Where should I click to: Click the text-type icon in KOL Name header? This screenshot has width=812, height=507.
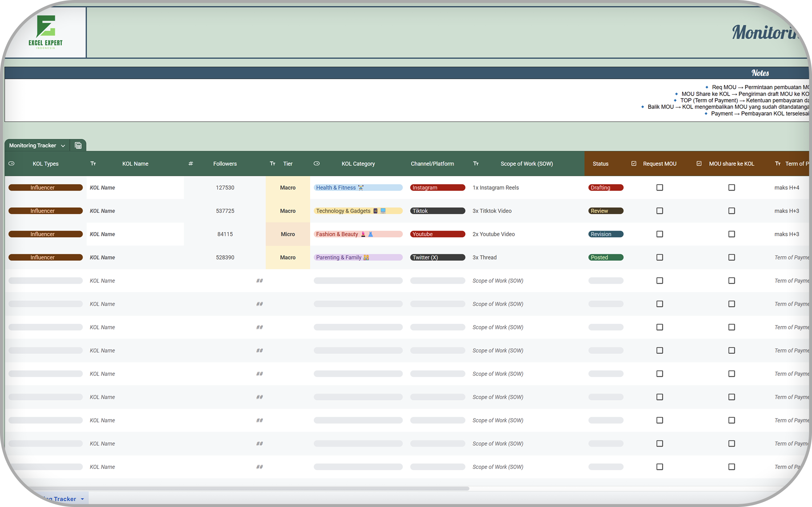[x=93, y=163]
